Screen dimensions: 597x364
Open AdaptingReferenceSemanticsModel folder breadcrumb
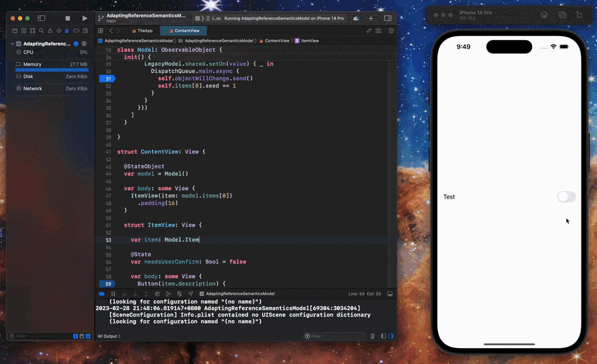[216, 41]
